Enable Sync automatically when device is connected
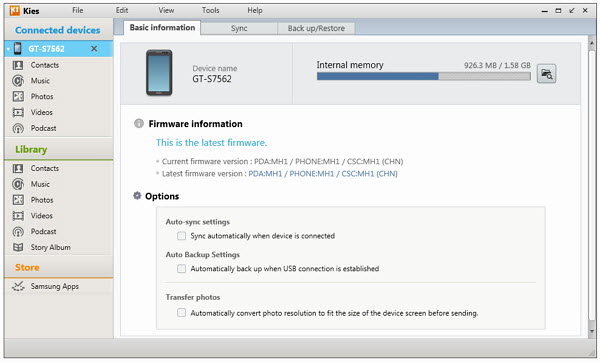Viewport: 600px width, 363px height. point(181,236)
